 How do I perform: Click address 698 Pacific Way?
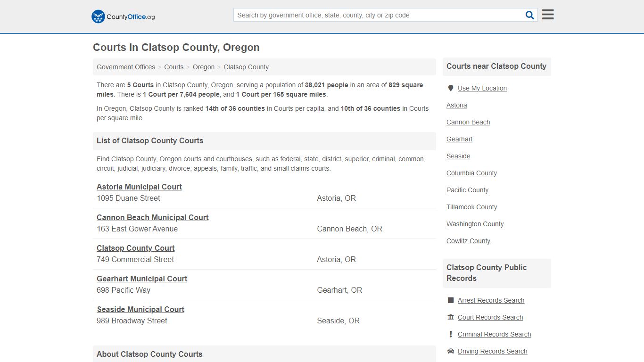[124, 290]
